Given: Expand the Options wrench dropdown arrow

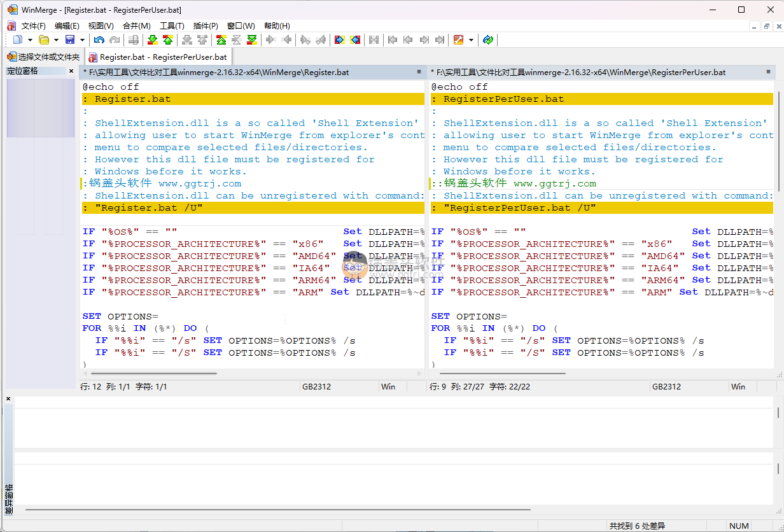Looking at the screenshot, I should [471, 39].
